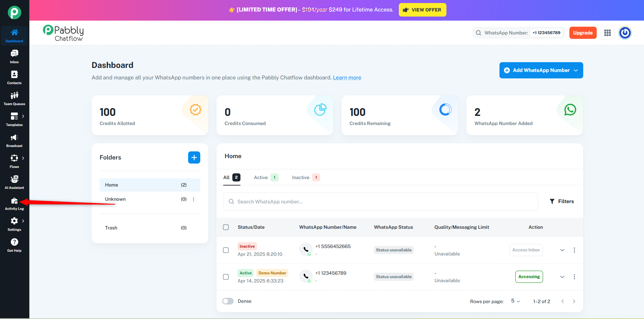Open the apps grid icon in header
This screenshot has height=319, width=644.
(x=608, y=33)
